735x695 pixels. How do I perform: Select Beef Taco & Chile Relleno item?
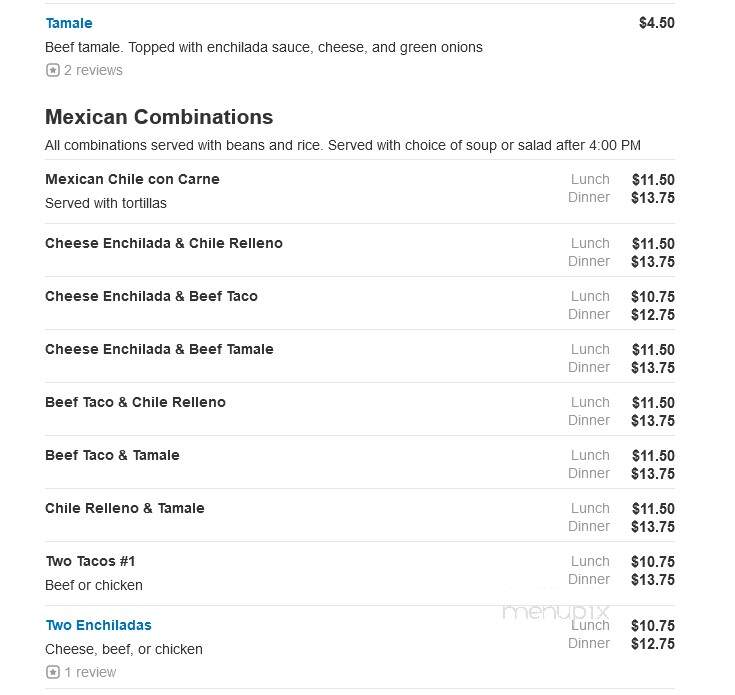(135, 402)
